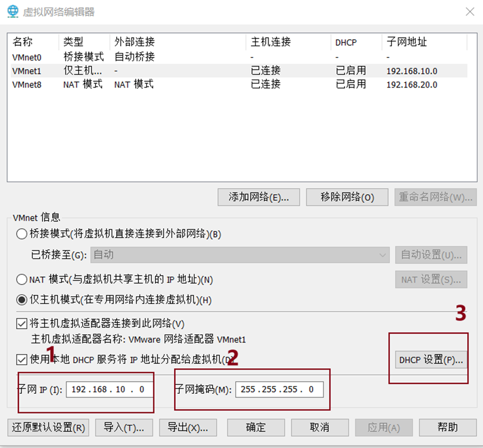
Task: Click 已启用 DHCP cell of VMnet8
Action: pyautogui.click(x=351, y=84)
